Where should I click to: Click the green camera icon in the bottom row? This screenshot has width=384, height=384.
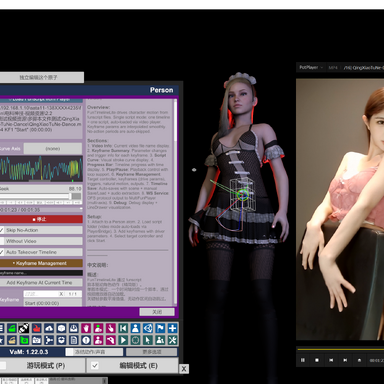[24, 340]
